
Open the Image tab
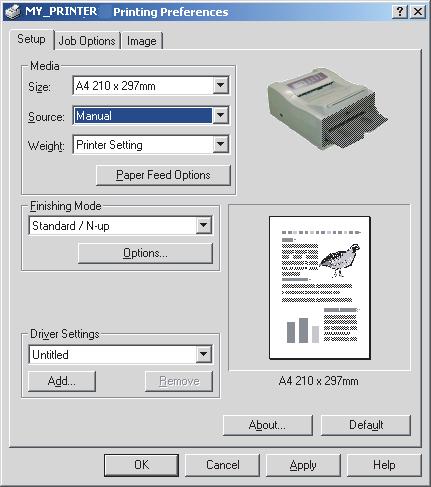142,41
